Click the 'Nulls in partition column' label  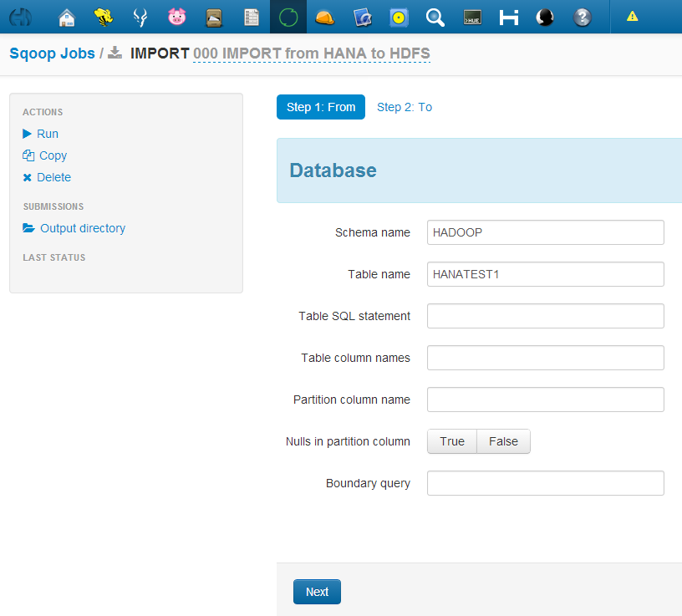348,441
